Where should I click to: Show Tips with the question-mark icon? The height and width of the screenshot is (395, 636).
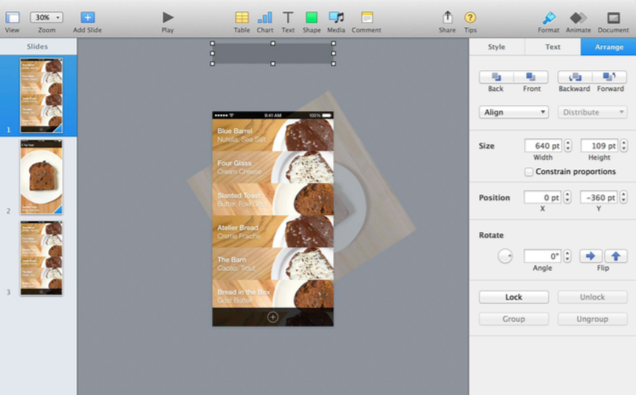470,17
